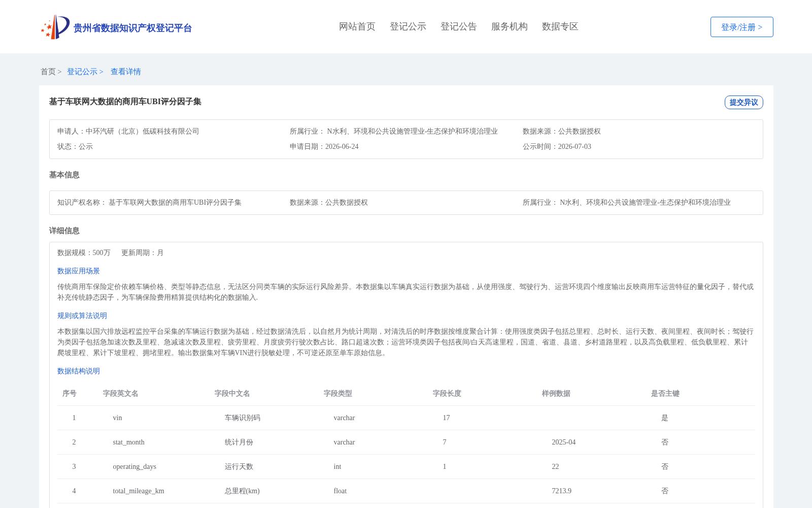Image resolution: width=812 pixels, height=508 pixels.
Task: Click the 序号 column header
Action: (x=70, y=393)
